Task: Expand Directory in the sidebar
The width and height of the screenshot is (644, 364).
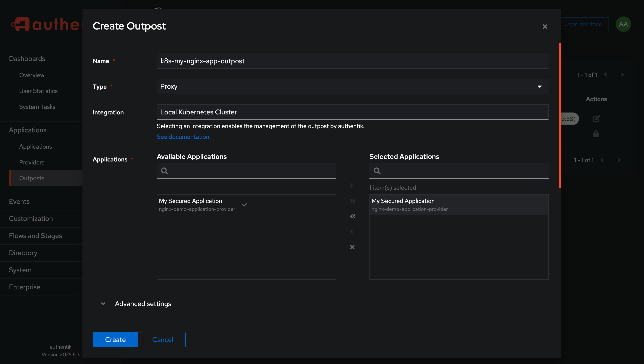Action: point(23,253)
